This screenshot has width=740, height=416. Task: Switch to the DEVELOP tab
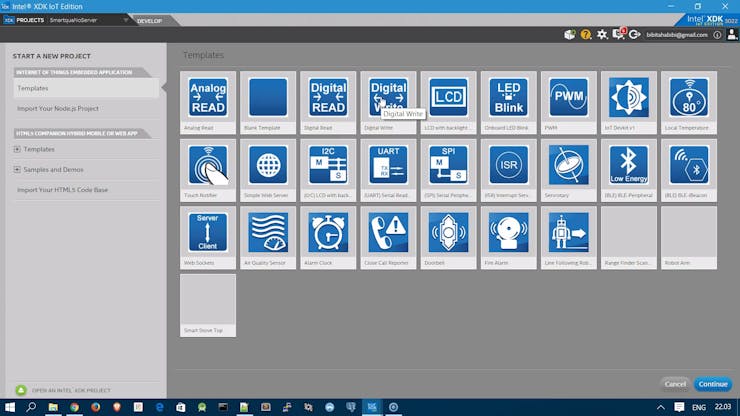point(150,21)
